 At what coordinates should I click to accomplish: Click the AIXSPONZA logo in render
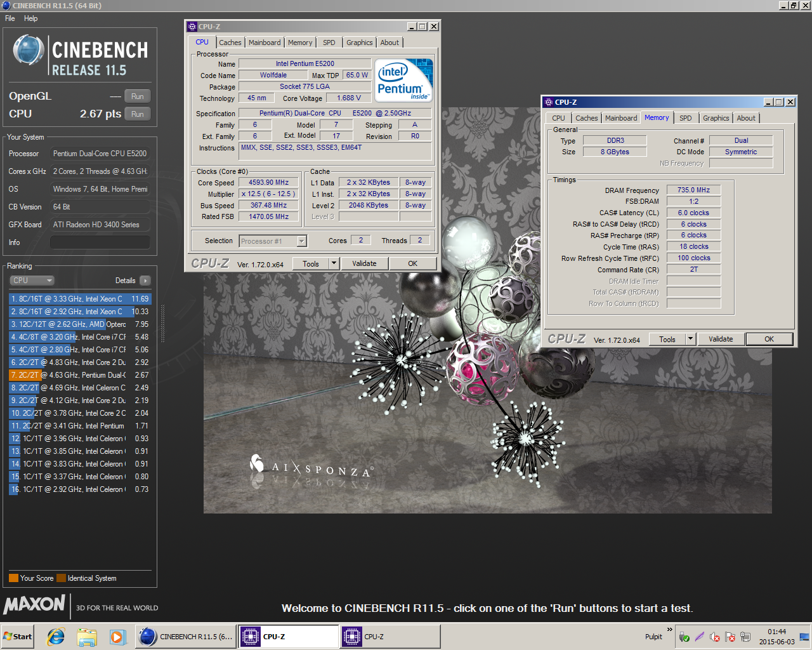312,468
